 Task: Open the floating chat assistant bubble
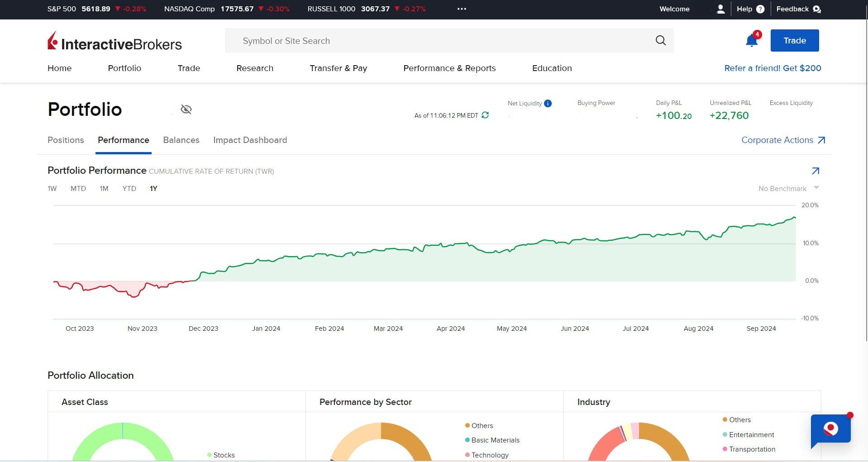point(830,429)
